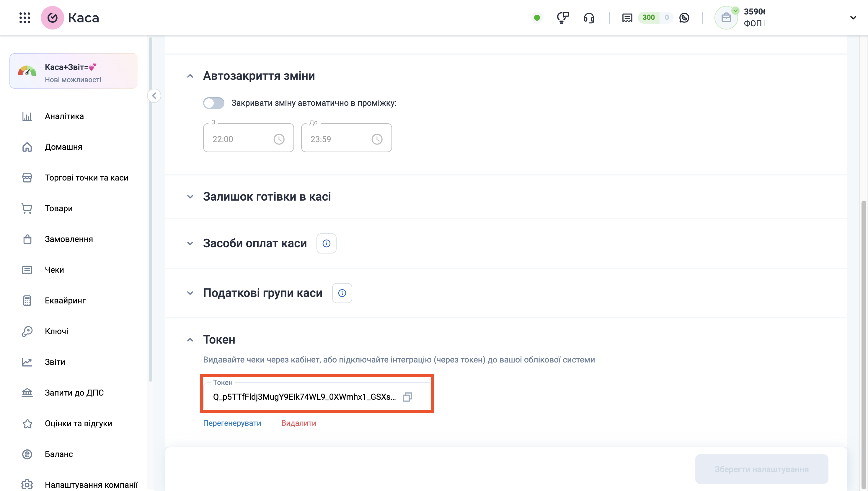Open the account dropdown chevron

coord(853,18)
